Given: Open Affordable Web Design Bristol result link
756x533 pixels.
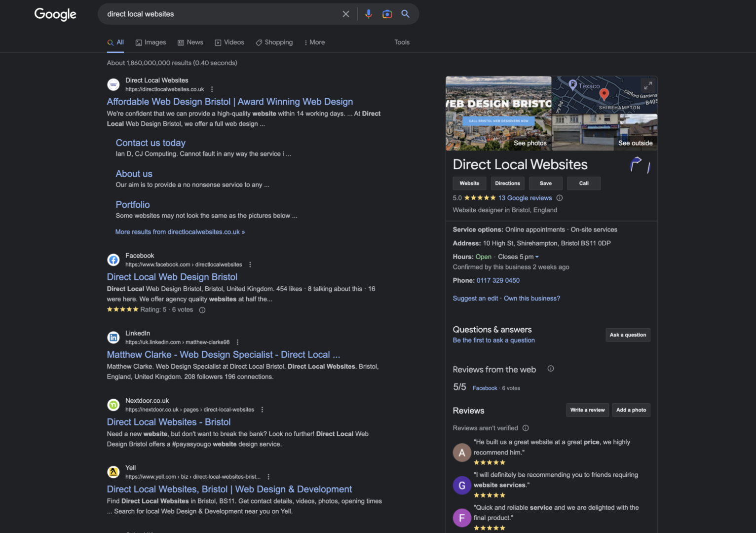Looking at the screenshot, I should (x=230, y=102).
